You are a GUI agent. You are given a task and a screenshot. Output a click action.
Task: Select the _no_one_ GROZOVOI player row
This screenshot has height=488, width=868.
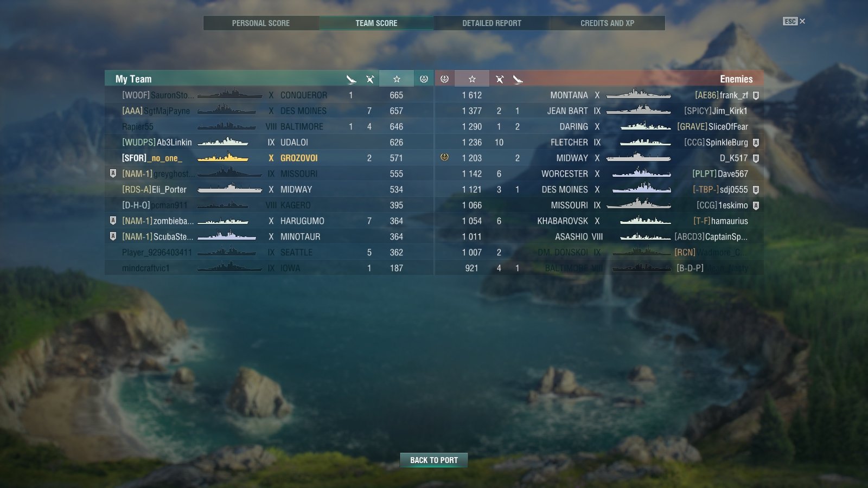[x=270, y=158]
